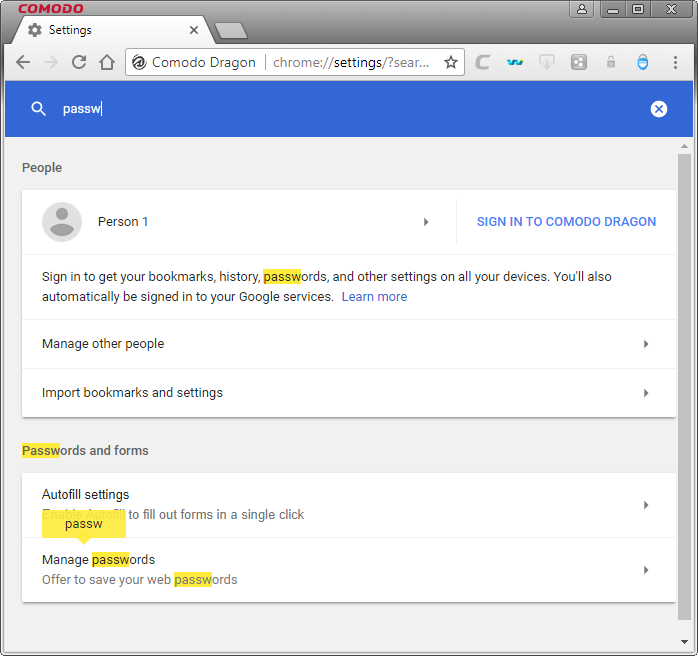Click the Person 1 avatar
Viewport: 698px width, 656px height.
[62, 222]
